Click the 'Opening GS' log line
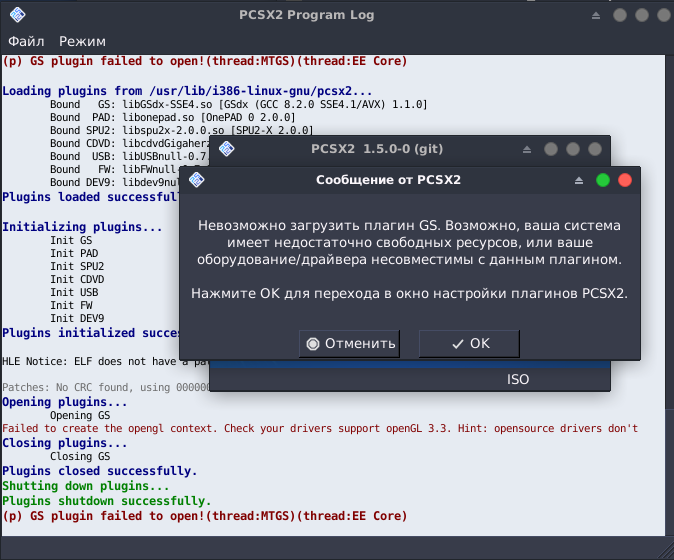 point(80,415)
